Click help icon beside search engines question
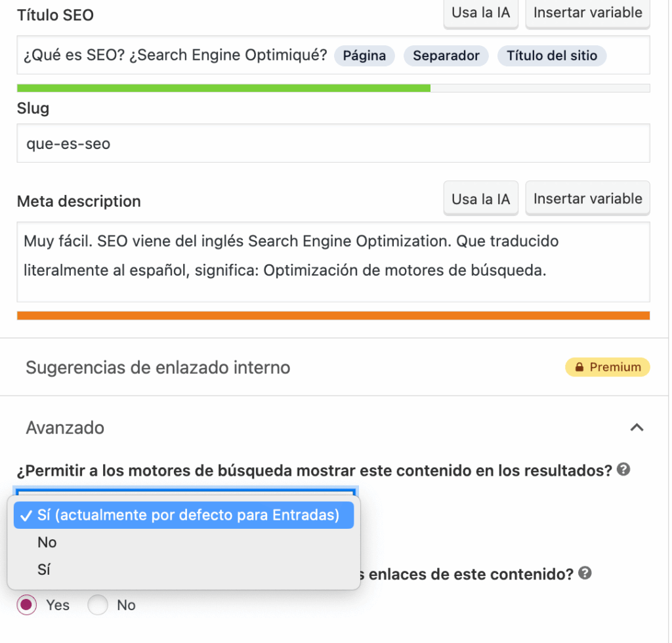This screenshot has width=672, height=643. pyautogui.click(x=624, y=470)
